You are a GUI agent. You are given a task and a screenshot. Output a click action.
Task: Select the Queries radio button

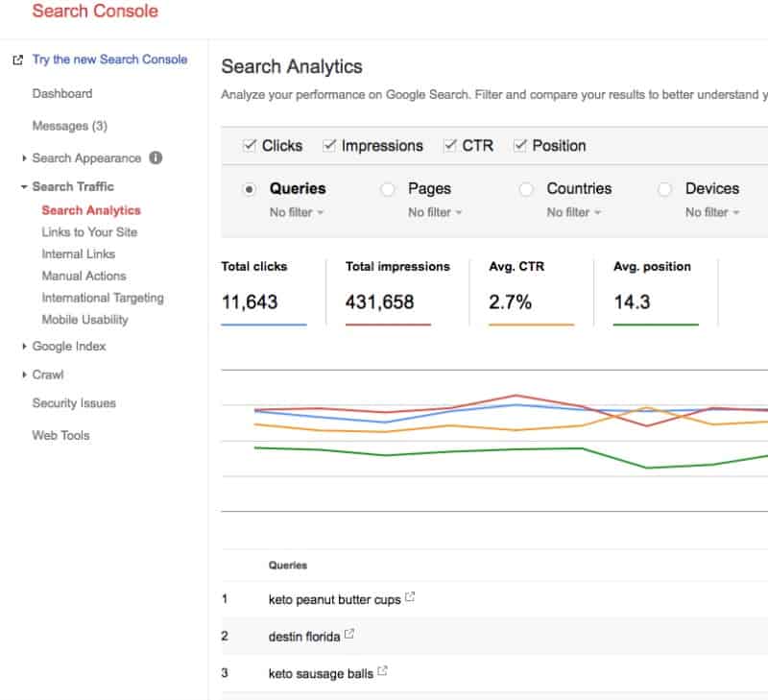coord(250,188)
